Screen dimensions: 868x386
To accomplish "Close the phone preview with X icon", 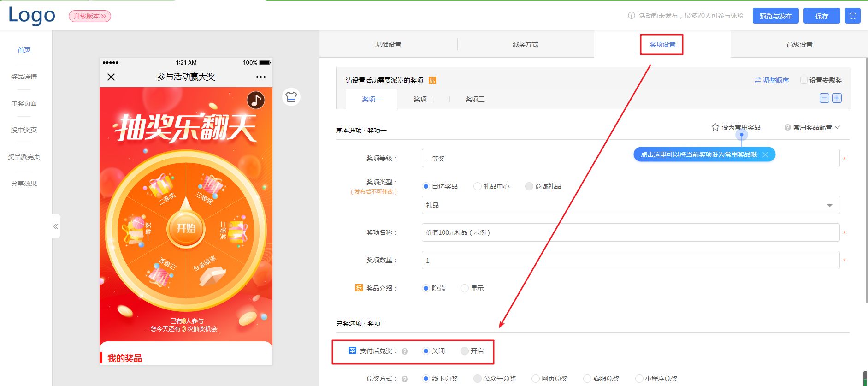I will pos(111,77).
